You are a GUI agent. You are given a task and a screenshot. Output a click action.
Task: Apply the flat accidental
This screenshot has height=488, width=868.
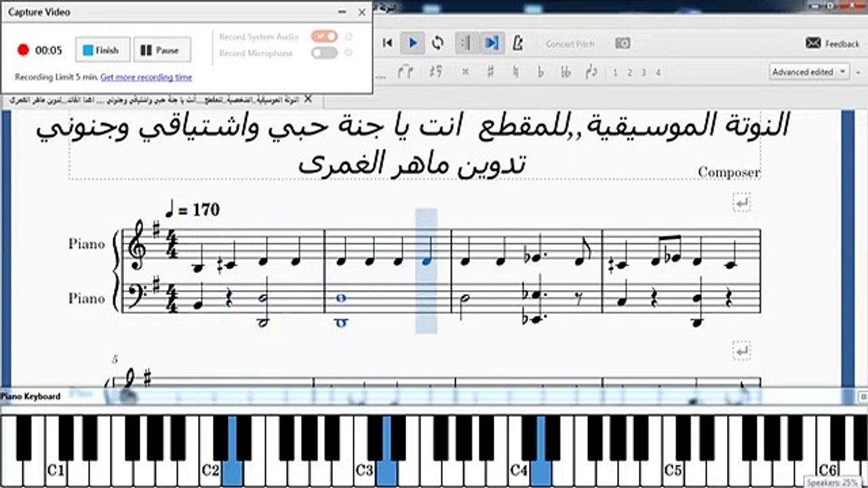(540, 72)
